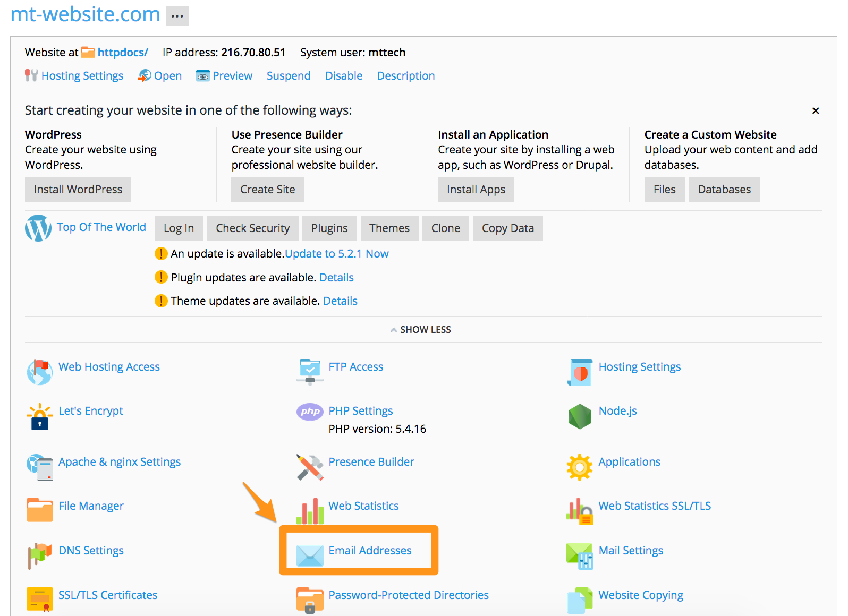Click Apache & nginx Settings icon
This screenshot has width=848, height=616.
click(x=39, y=467)
